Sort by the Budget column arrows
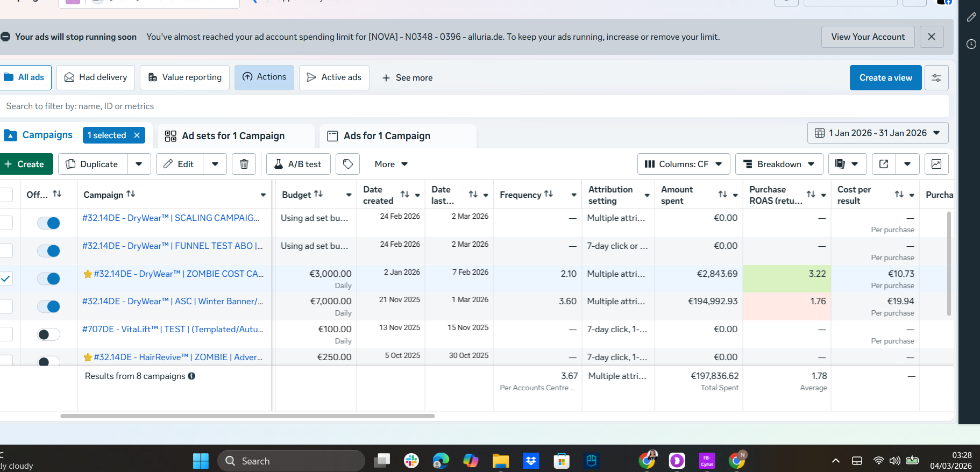The height and width of the screenshot is (472, 980). [x=318, y=194]
